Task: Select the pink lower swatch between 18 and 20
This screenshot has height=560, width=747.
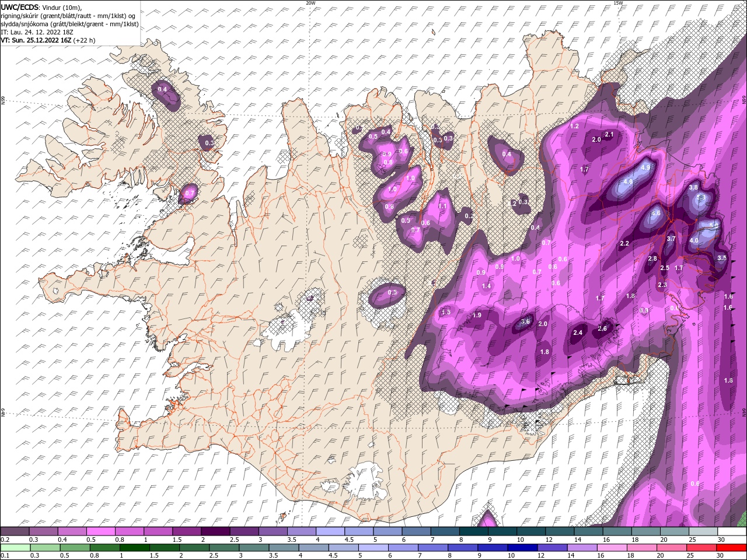Action: click(x=642, y=548)
